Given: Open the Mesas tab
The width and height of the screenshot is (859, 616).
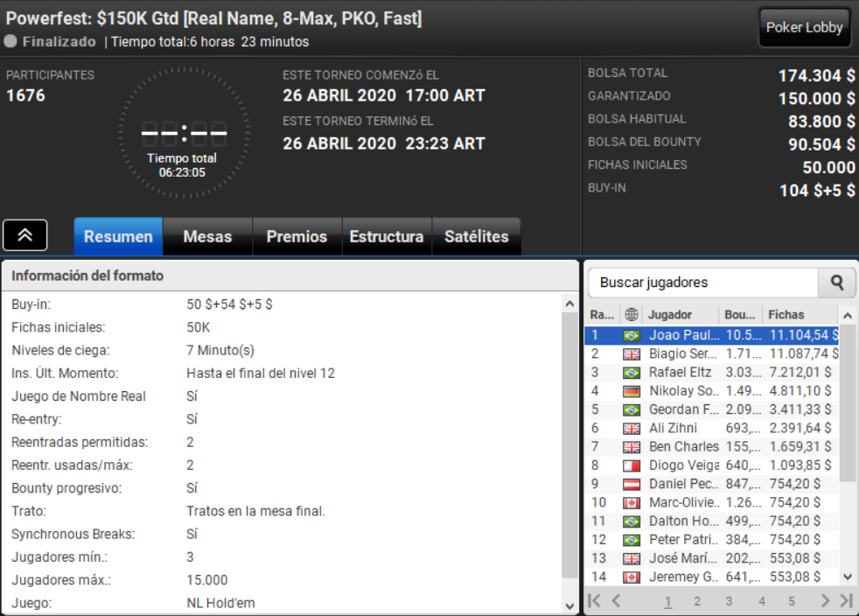Looking at the screenshot, I should [207, 236].
